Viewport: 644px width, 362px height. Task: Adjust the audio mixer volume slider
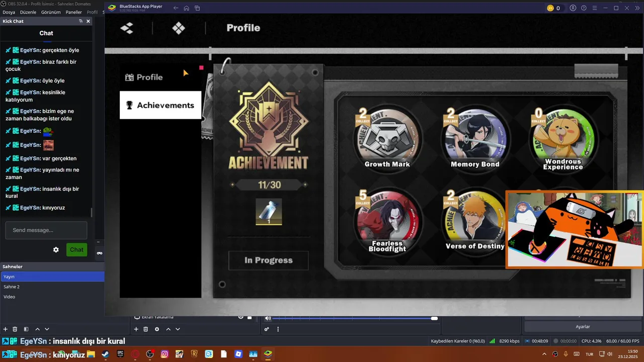coord(355,318)
